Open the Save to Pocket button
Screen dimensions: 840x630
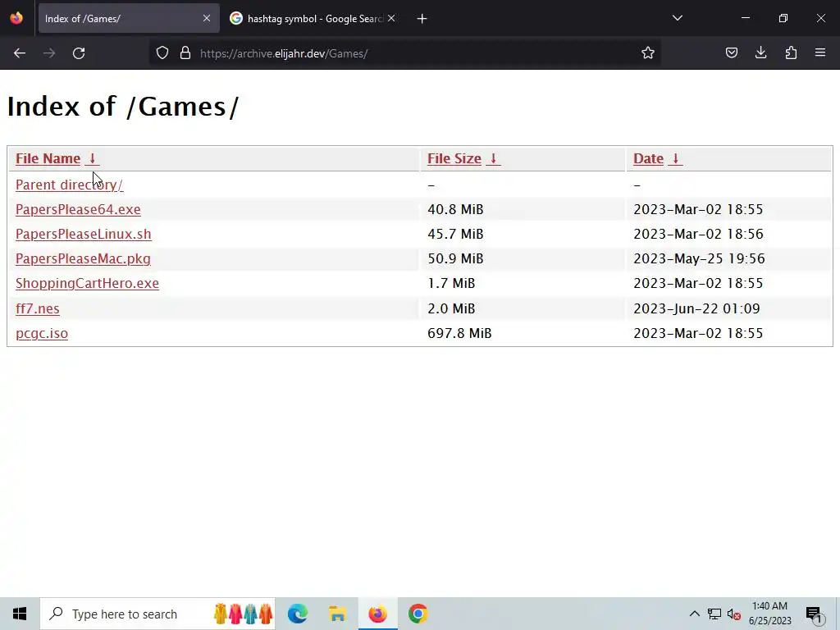(x=731, y=53)
